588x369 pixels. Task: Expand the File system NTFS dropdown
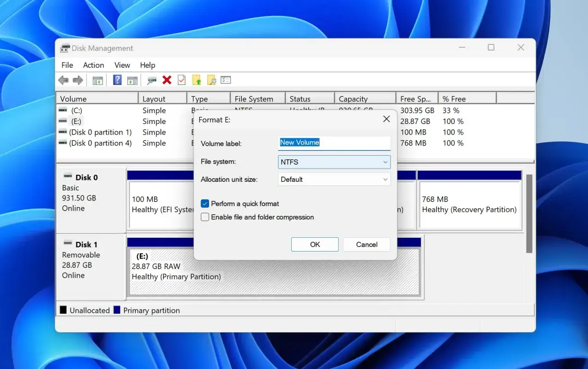[x=334, y=162]
